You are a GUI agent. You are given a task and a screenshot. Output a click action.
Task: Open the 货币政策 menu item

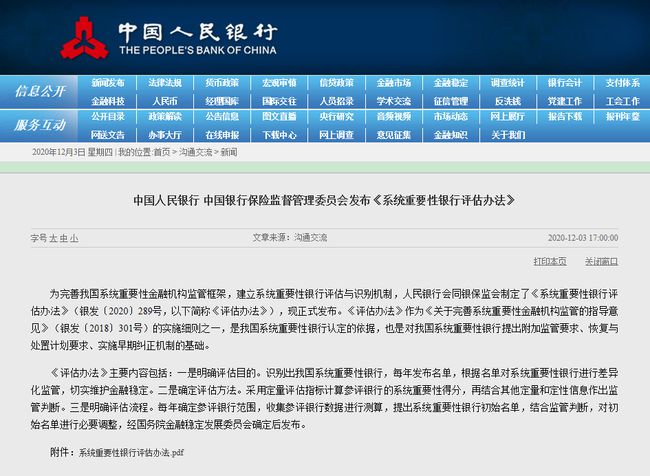pos(222,83)
